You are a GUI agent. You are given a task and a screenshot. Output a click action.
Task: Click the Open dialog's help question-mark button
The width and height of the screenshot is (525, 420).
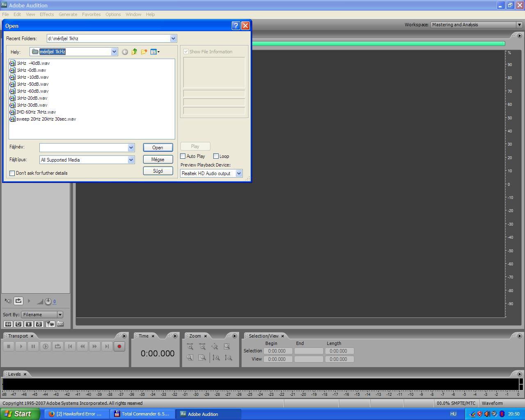[x=236, y=25]
